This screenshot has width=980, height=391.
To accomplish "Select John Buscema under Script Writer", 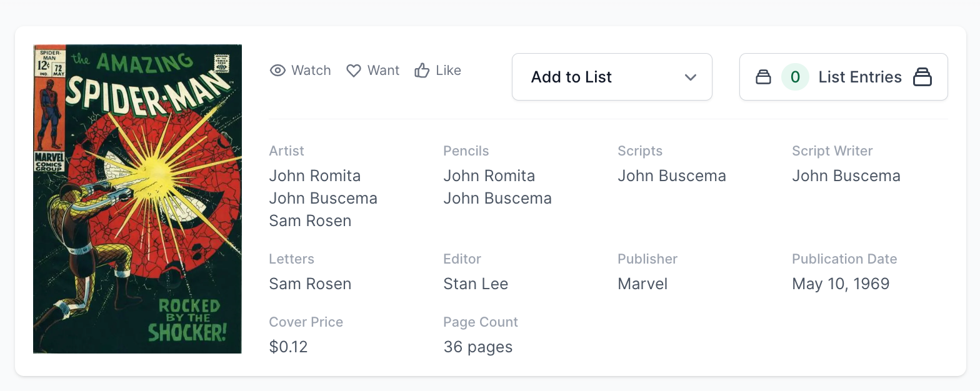I will pyautogui.click(x=846, y=176).
